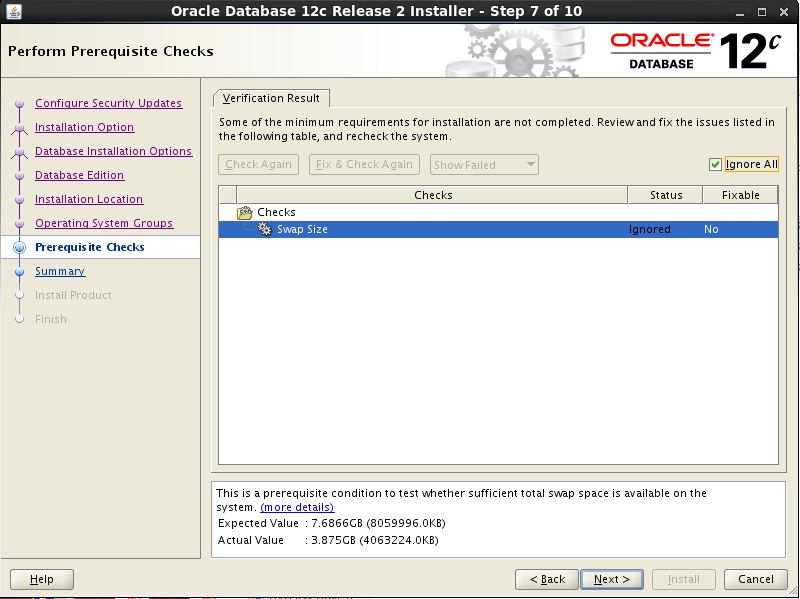The image size is (800, 599).
Task: Click the Fix & Check Again button
Action: pos(364,164)
